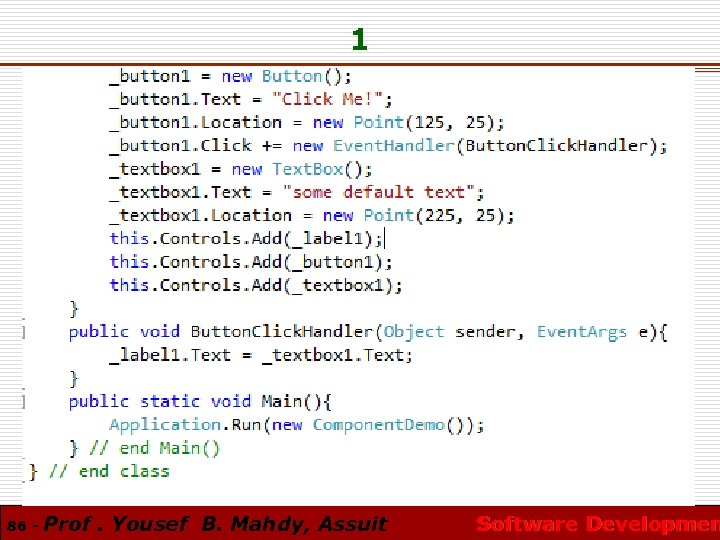Click the slide title "1"
Viewport: 720px width, 540px height.
[x=360, y=39]
